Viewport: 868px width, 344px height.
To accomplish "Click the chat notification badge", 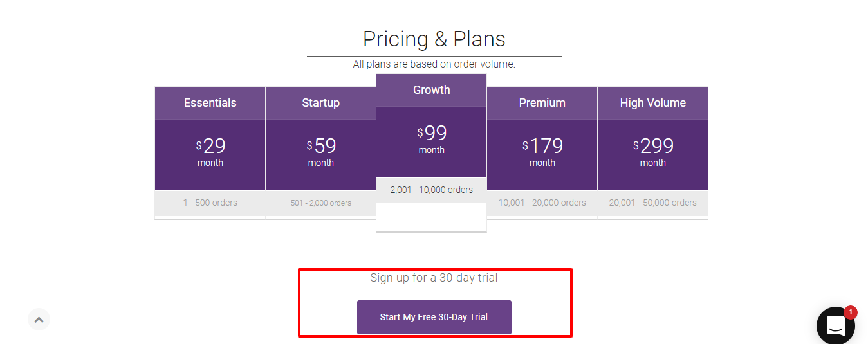I will click(850, 312).
